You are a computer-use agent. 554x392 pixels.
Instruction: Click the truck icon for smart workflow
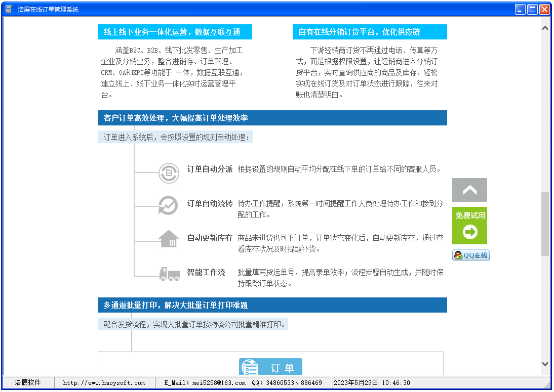(x=170, y=273)
